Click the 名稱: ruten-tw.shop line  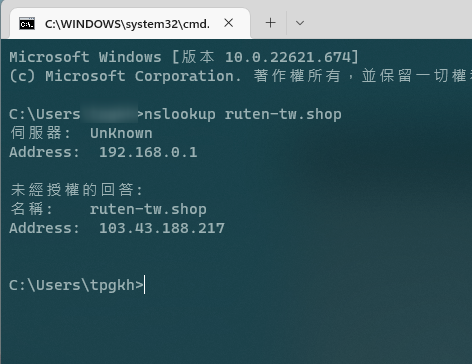pos(108,209)
